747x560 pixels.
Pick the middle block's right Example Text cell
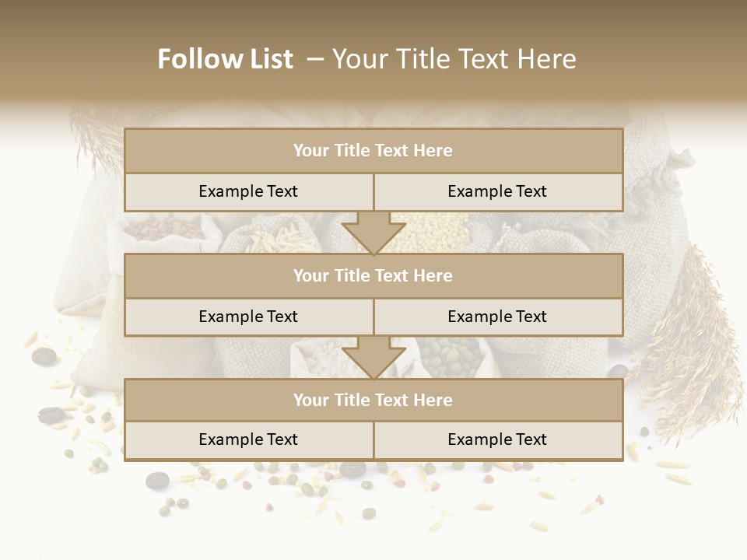[x=497, y=317]
